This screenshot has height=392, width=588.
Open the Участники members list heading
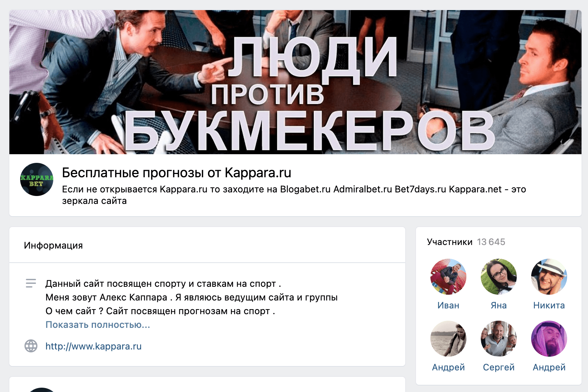[450, 242]
